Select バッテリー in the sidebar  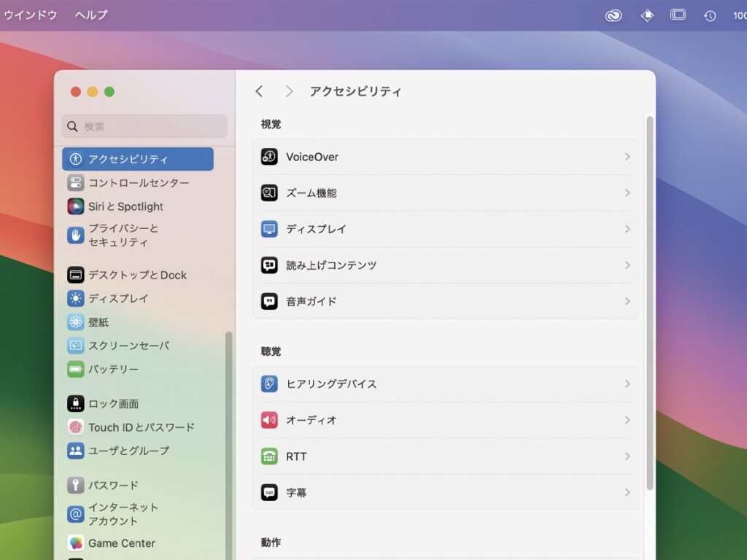[x=138, y=369]
